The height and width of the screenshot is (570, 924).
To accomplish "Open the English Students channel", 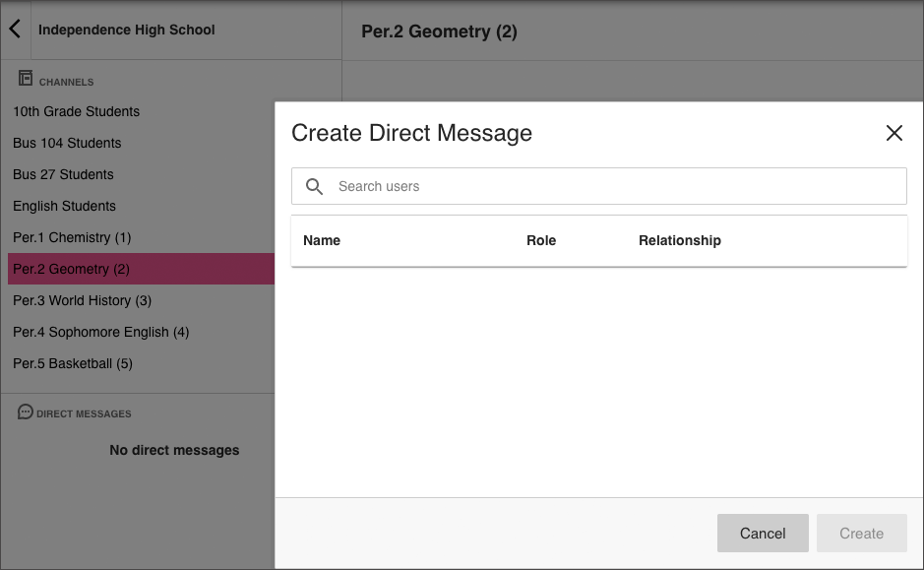I will 64,207.
